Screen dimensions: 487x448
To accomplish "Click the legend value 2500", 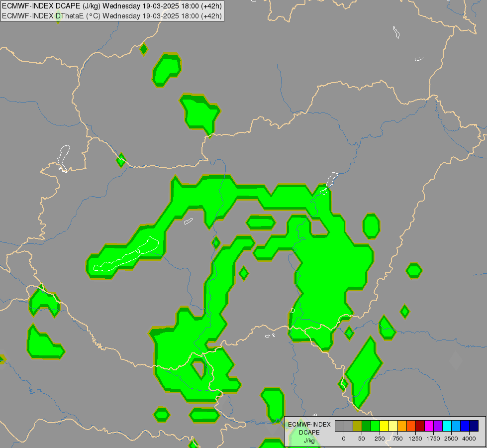I will pos(451,439).
